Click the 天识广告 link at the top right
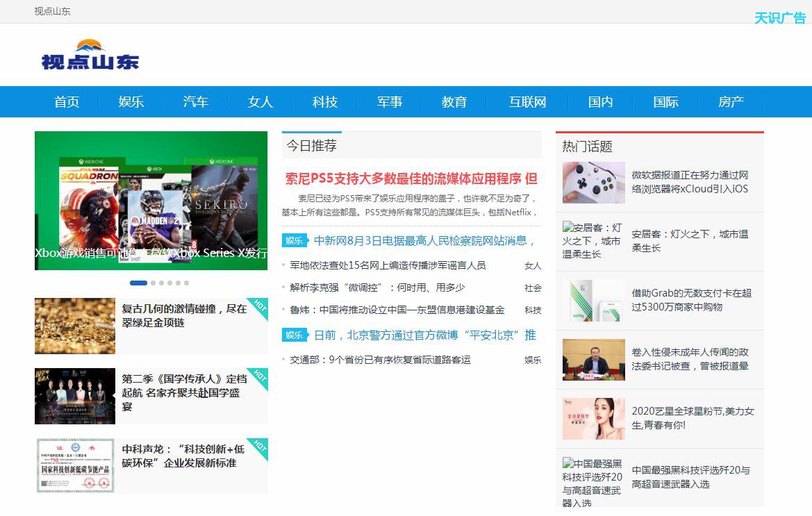The width and height of the screenshot is (812, 516). [x=780, y=18]
